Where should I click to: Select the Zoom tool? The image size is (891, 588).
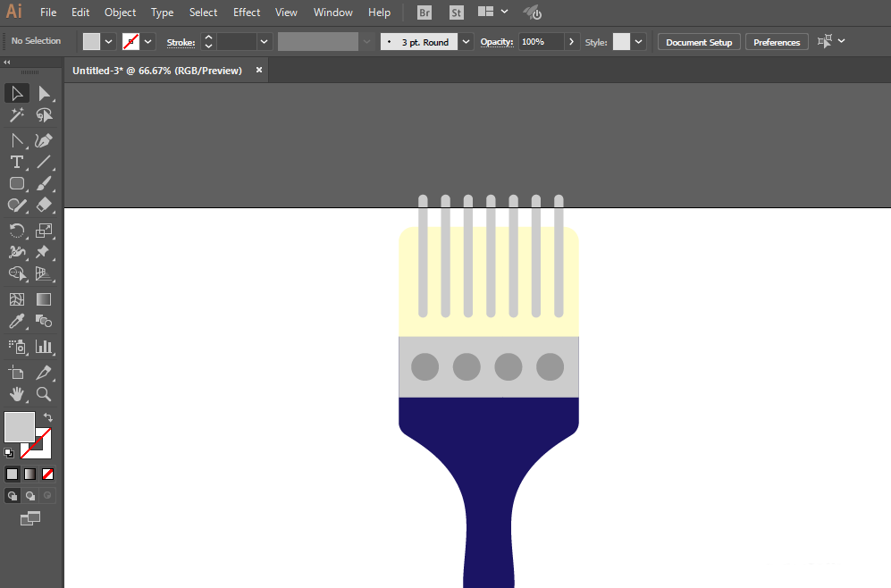(x=44, y=394)
